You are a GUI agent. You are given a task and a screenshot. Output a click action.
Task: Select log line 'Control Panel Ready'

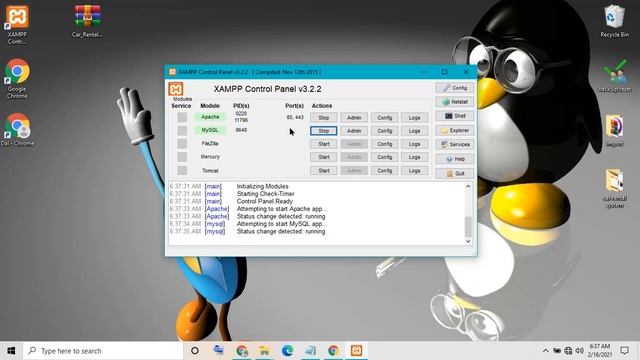(264, 201)
